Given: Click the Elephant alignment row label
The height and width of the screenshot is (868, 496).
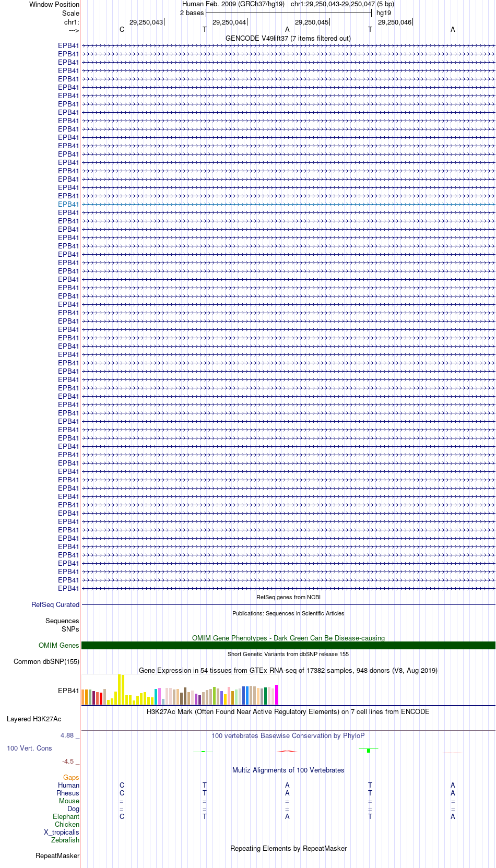Looking at the screenshot, I should (66, 817).
